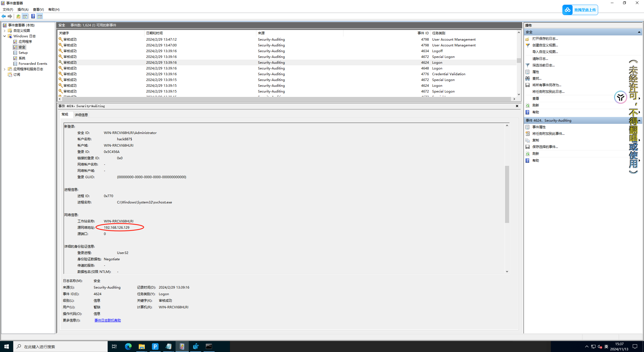
Task: Collapse the 安全 actions section
Action: click(639, 32)
